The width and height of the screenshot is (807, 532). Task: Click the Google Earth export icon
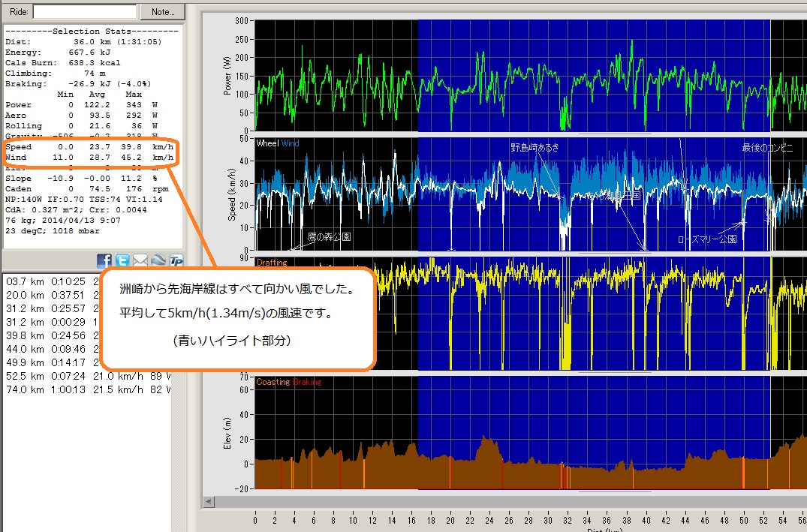(158, 260)
